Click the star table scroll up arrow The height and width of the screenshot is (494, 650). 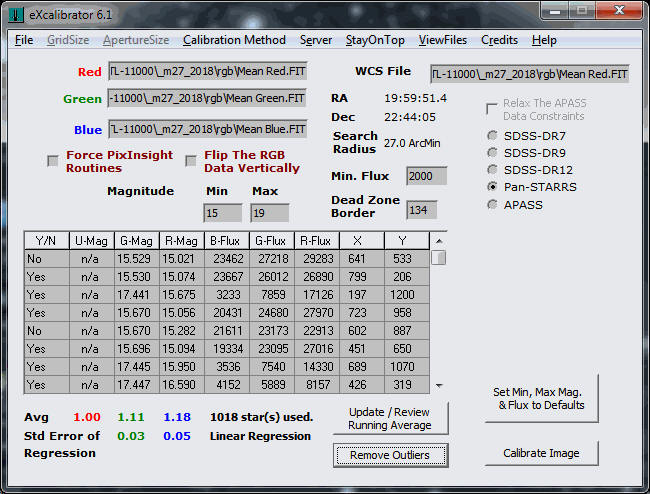click(439, 241)
